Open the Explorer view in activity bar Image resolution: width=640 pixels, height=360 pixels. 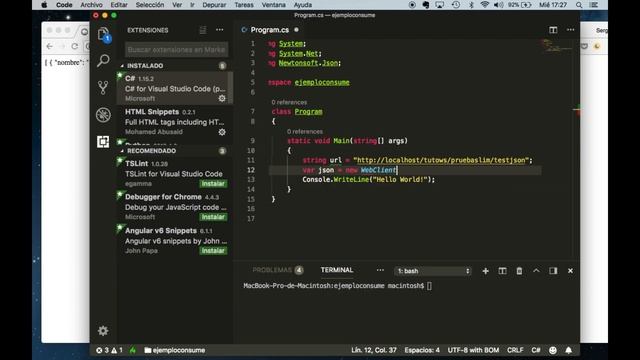point(103,34)
